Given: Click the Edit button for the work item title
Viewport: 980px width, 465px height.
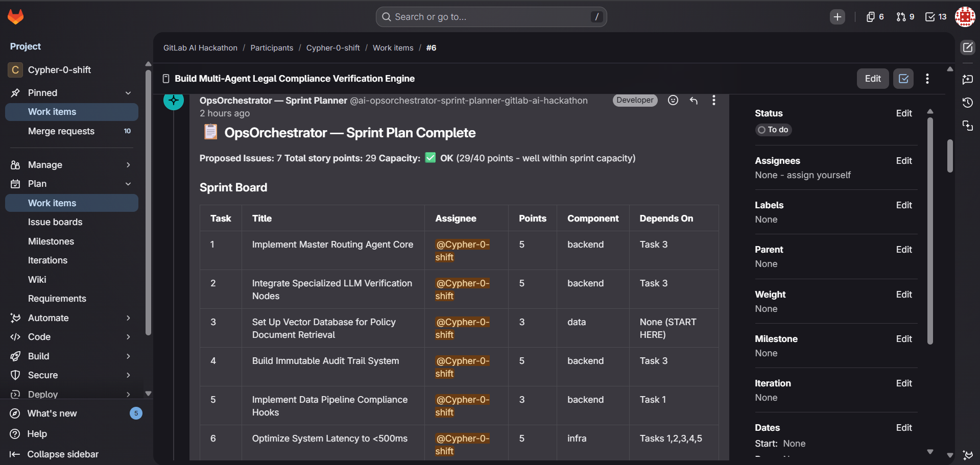Looking at the screenshot, I should [873, 79].
